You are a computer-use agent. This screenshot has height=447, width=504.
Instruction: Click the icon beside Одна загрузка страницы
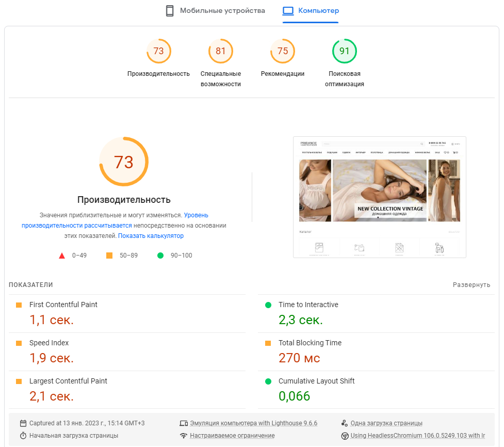click(345, 423)
